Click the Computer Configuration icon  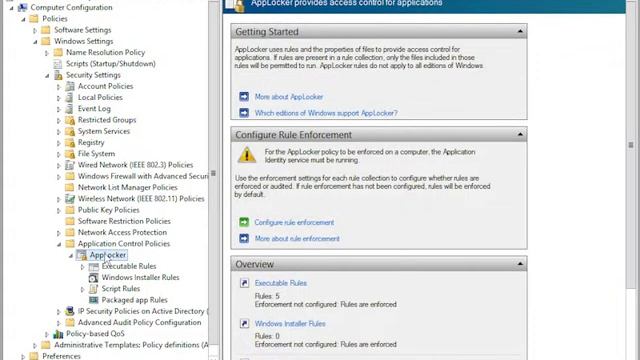(x=22, y=7)
